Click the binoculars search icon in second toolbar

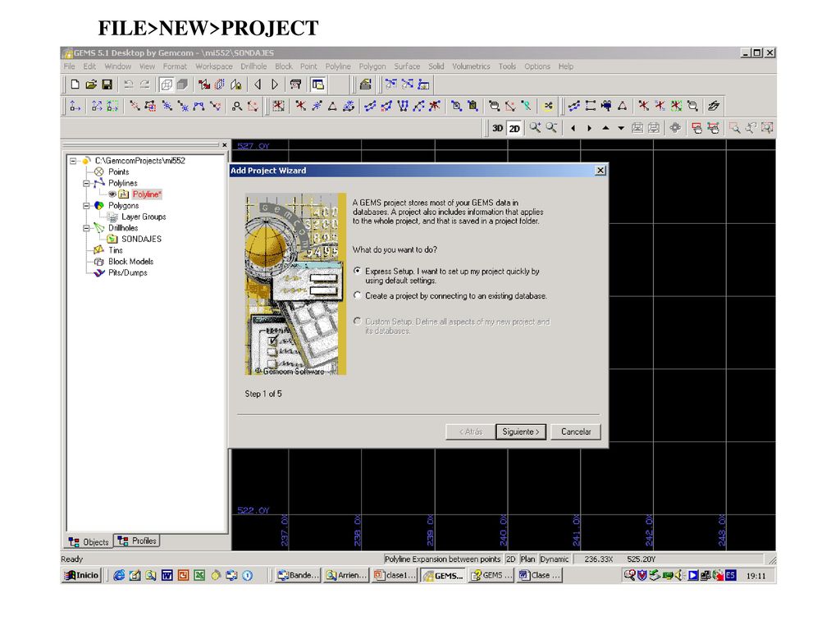[x=236, y=106]
